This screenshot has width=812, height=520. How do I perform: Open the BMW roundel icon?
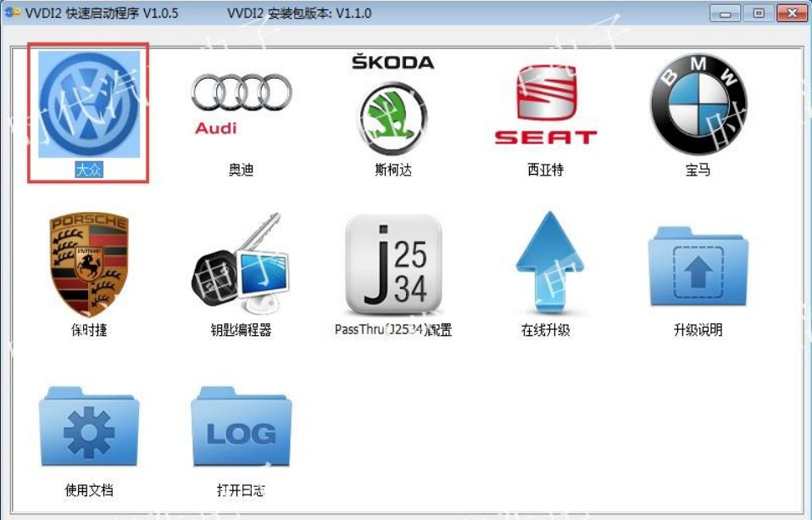[698, 104]
